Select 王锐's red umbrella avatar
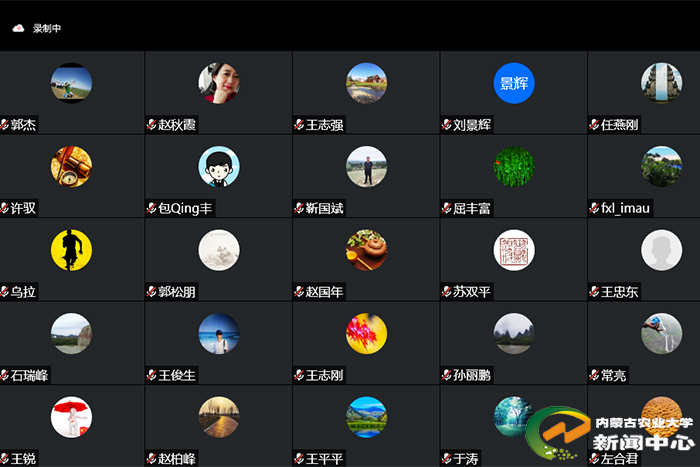This screenshot has width=700, height=467. click(x=71, y=417)
